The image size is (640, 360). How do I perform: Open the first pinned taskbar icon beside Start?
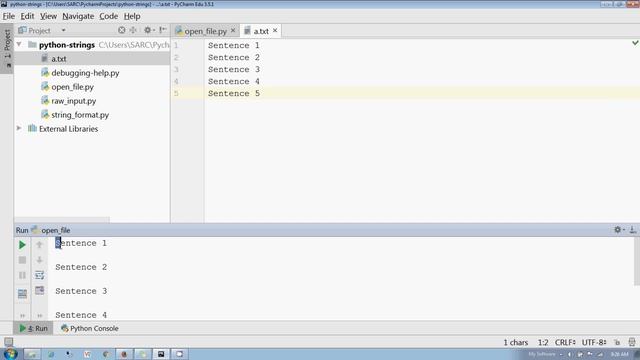tap(31, 354)
